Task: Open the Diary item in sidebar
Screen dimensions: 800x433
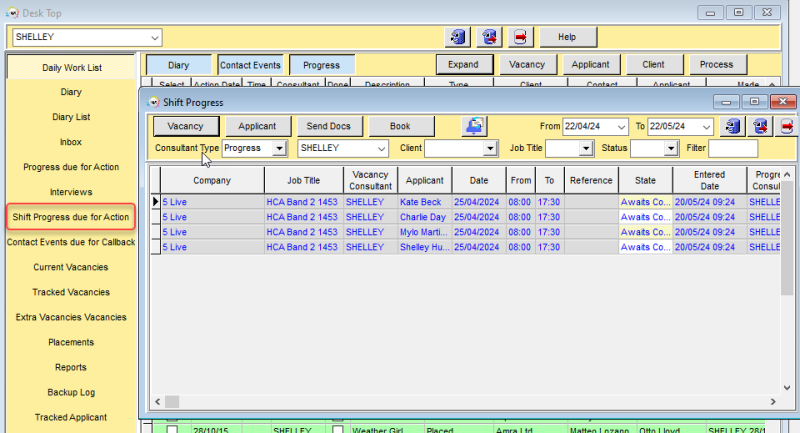Action: [71, 92]
